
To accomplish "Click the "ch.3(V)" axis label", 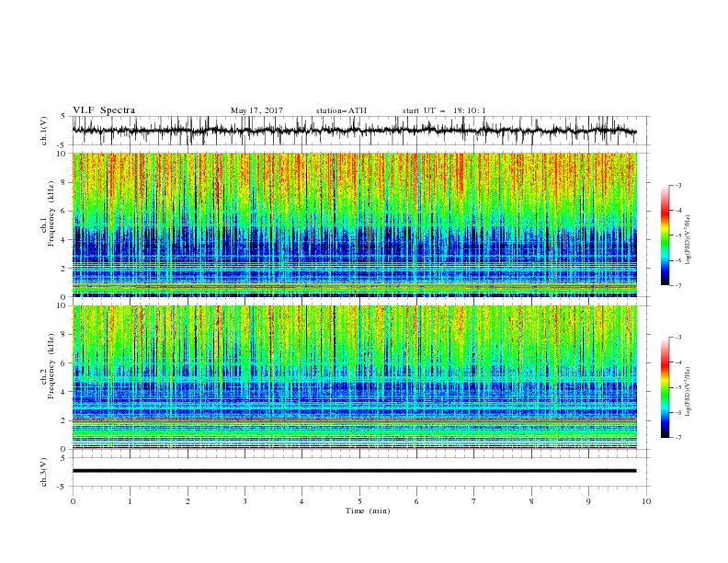I will tap(44, 472).
